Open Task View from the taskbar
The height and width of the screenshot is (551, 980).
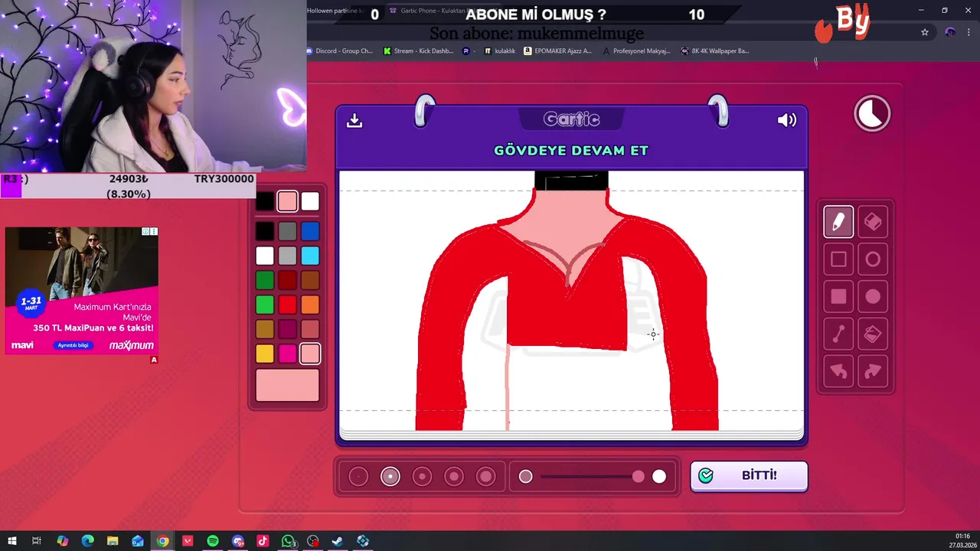[x=37, y=541]
